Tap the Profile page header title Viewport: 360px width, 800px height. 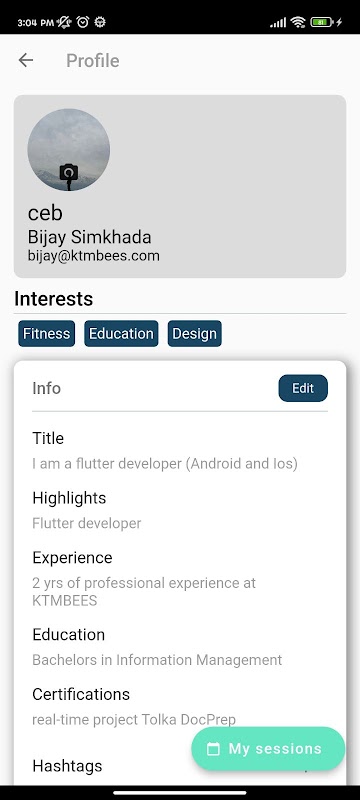click(93, 61)
